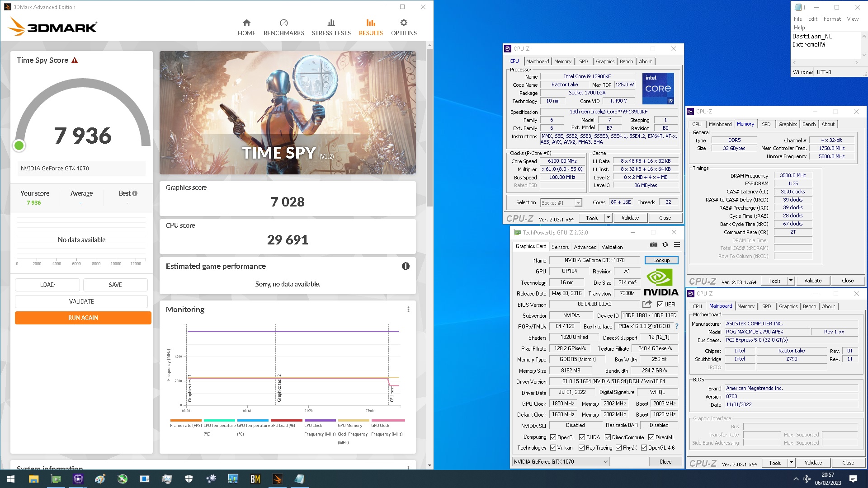Screen dimensions: 868x488
Task: Click the GPU-Z refresh icon
Action: pyautogui.click(x=665, y=244)
